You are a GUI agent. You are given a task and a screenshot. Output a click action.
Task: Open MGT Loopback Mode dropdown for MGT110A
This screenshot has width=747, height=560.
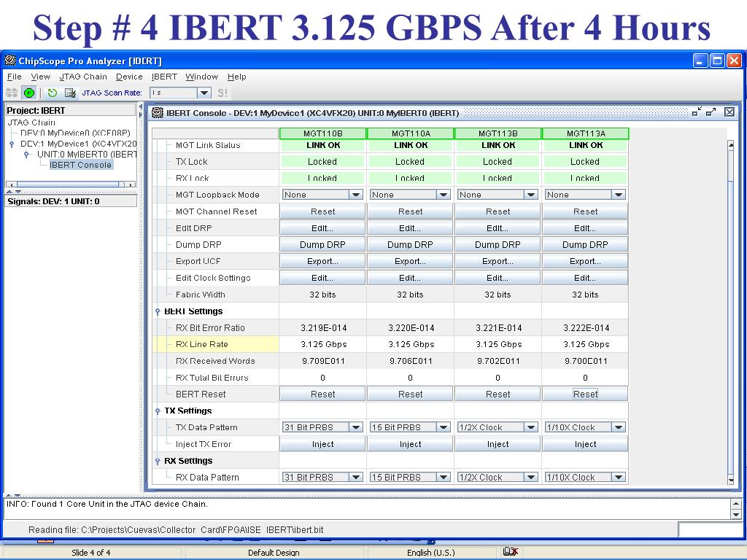pos(443,194)
